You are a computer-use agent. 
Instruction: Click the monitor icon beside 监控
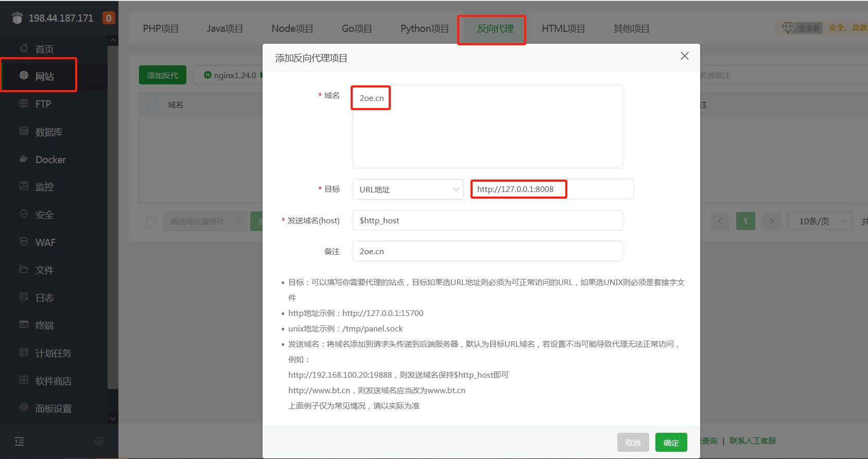tap(24, 186)
